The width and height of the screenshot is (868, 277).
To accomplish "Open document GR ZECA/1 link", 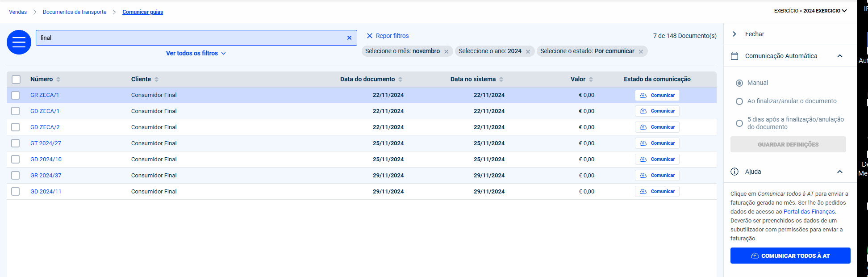I will pos(45,95).
